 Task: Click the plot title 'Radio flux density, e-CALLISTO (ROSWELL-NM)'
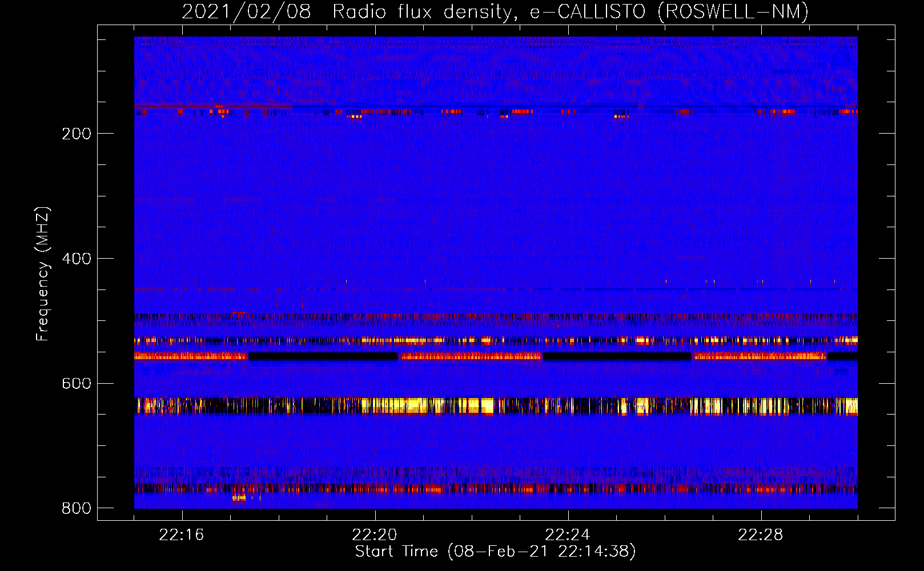[571, 11]
